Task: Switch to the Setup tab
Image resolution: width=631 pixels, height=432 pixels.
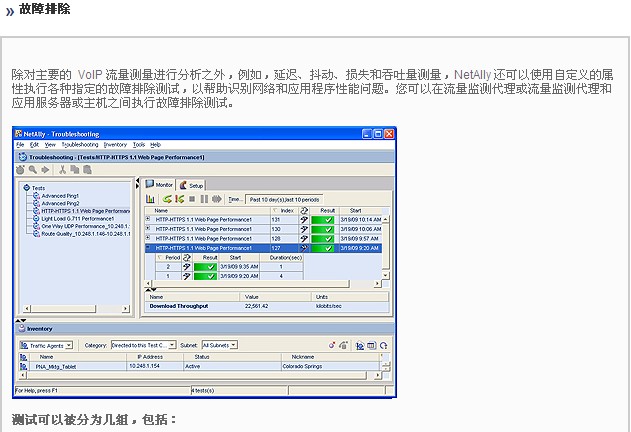Action: 192,185
